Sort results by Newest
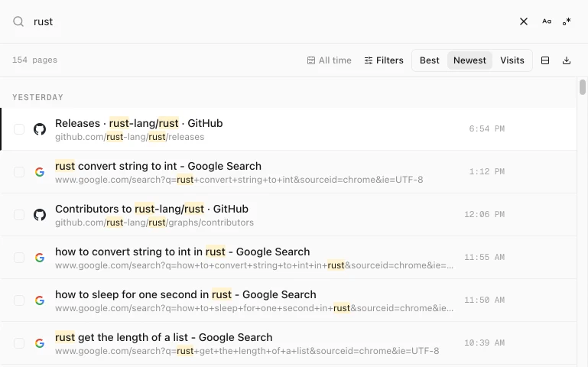The image size is (588, 367). coord(469,60)
